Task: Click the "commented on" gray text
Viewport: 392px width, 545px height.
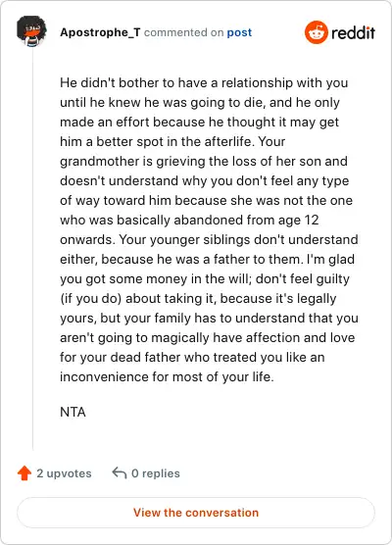Action: (x=183, y=32)
